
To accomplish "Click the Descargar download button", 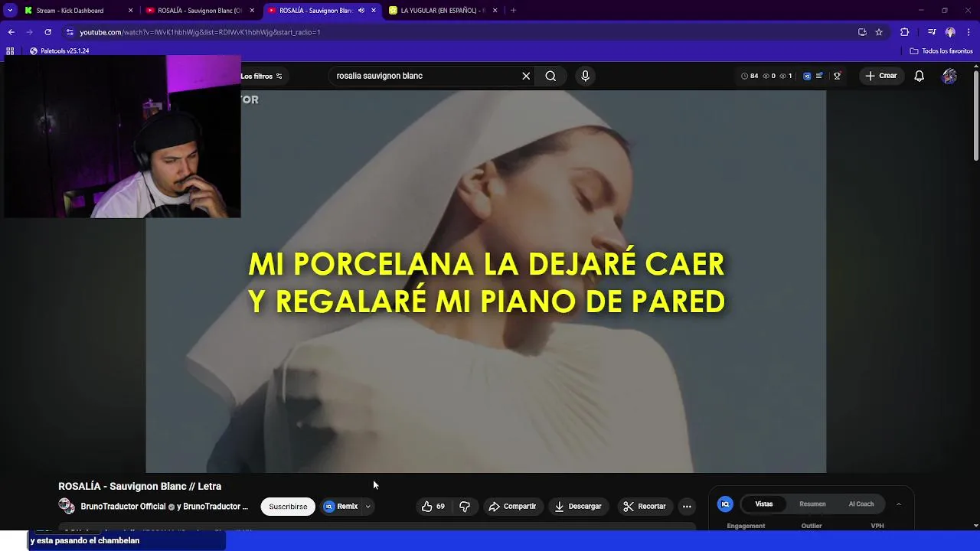I will [x=578, y=507].
